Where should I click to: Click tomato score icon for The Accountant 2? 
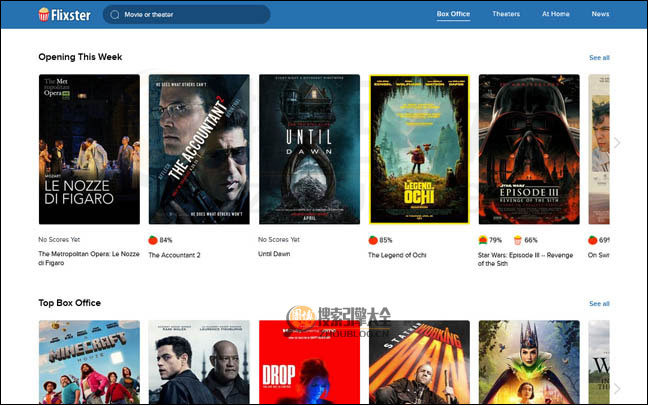coord(153,240)
